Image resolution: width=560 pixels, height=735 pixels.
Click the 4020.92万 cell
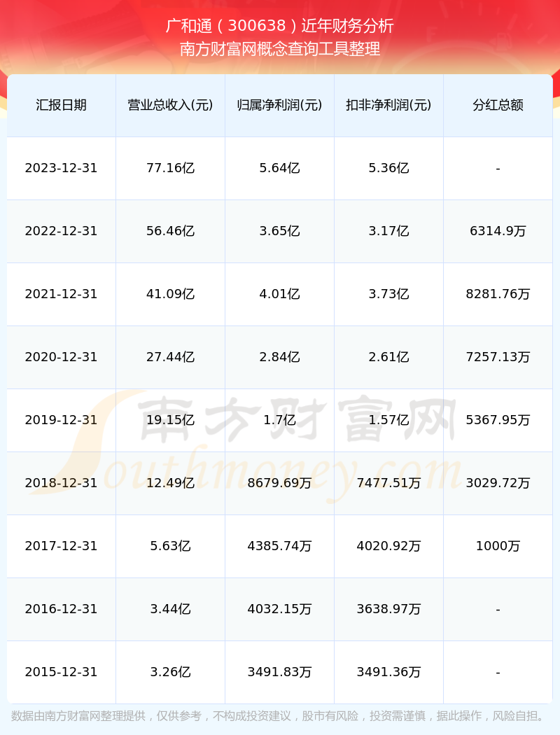tap(389, 546)
